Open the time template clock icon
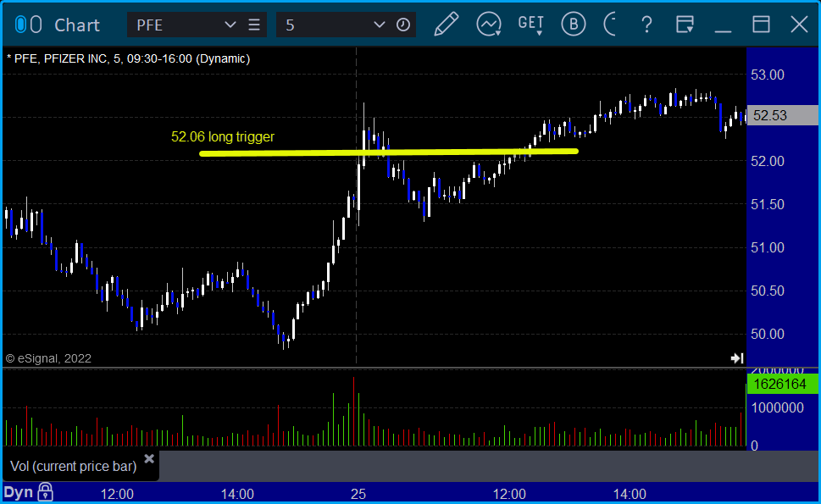Screen dimensions: 821x504 point(403,25)
